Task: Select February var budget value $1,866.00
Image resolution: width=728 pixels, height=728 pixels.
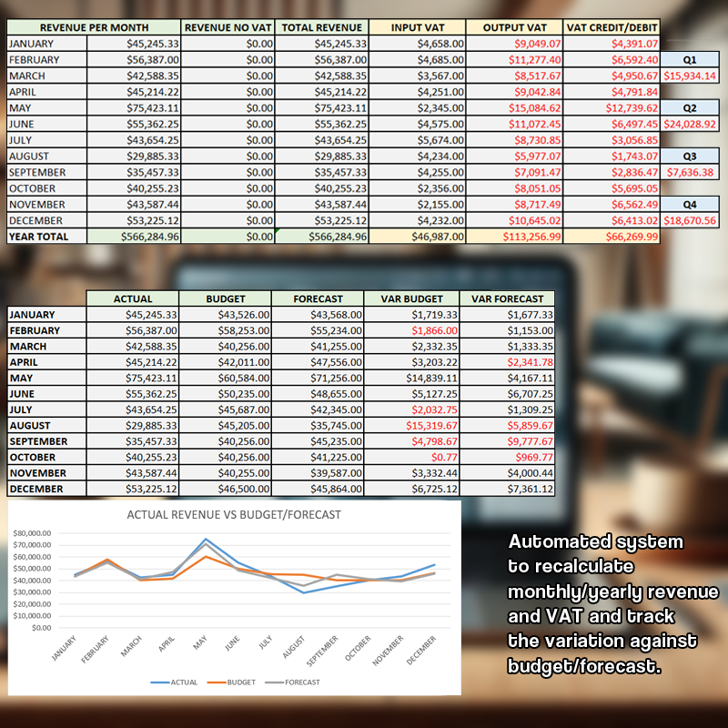Action: [412, 330]
